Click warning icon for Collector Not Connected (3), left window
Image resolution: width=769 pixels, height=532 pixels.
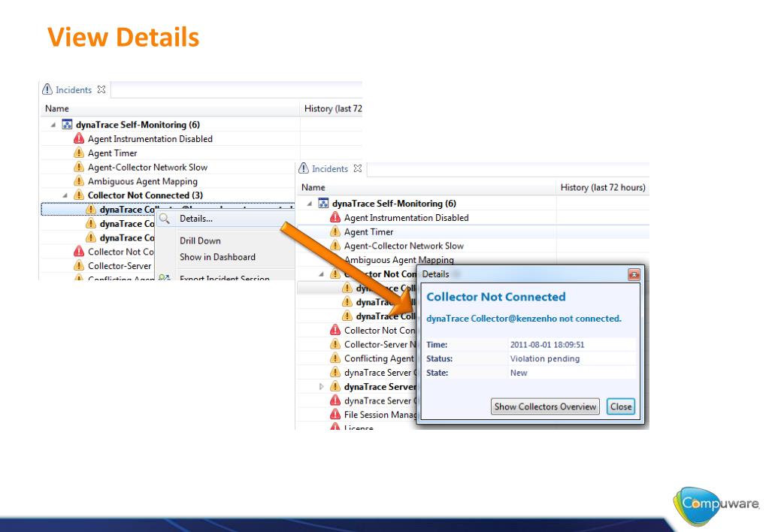[79, 195]
